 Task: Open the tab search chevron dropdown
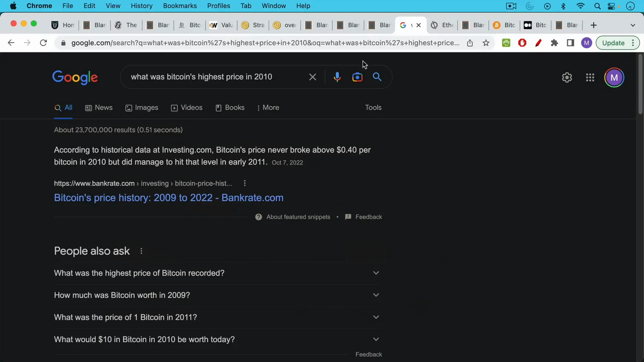coord(633,25)
